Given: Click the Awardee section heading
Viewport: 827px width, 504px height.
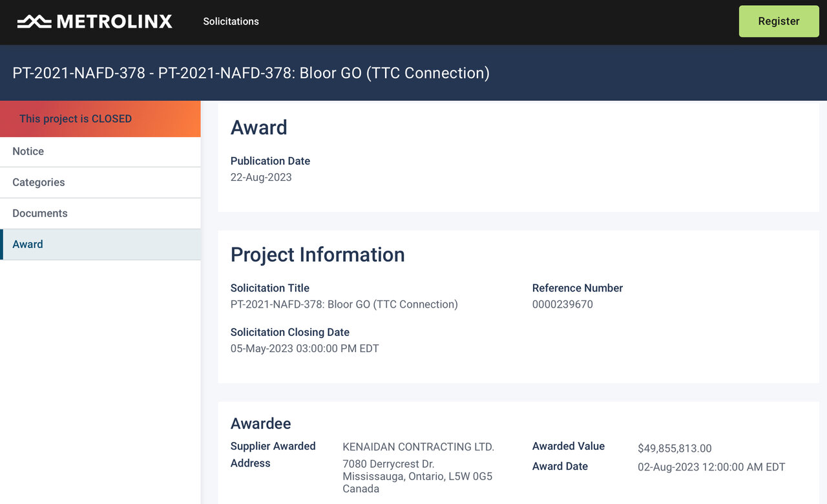Looking at the screenshot, I should point(260,424).
